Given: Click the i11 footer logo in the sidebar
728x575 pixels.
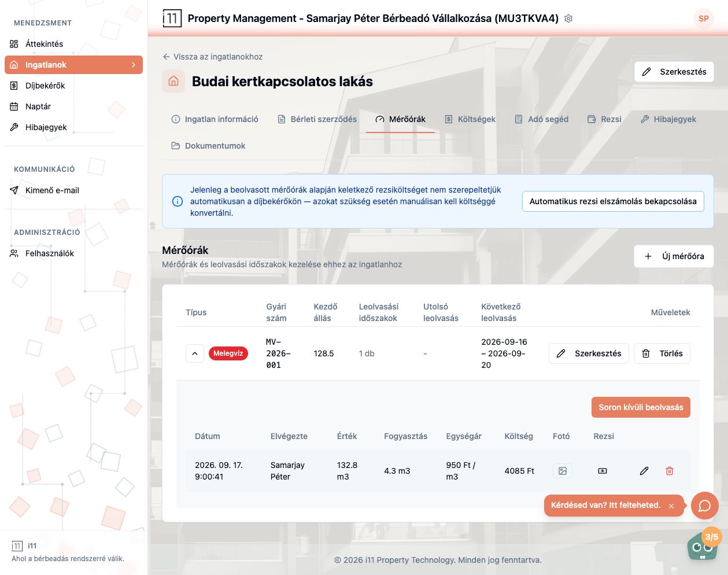Looking at the screenshot, I should point(17,545).
